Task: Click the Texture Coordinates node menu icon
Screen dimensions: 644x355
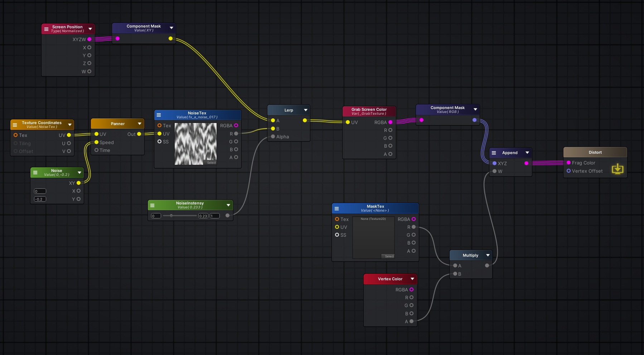Action: click(x=15, y=125)
